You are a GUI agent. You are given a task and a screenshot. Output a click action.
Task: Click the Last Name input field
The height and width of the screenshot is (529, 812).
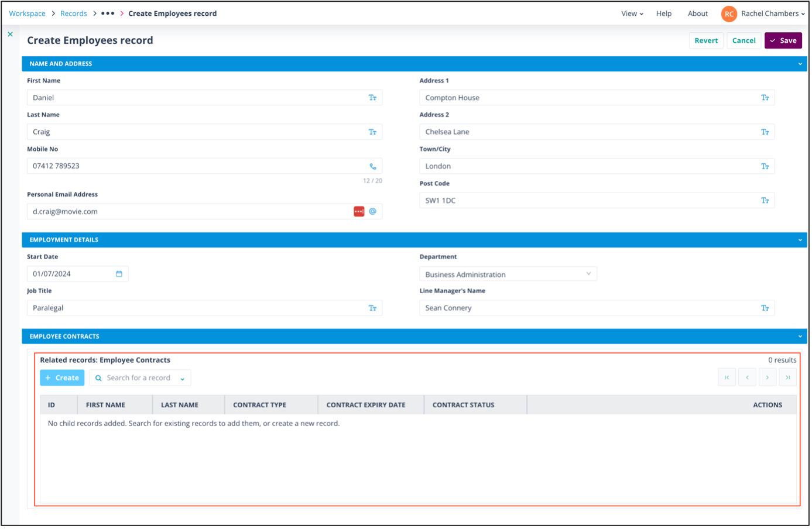(204, 132)
